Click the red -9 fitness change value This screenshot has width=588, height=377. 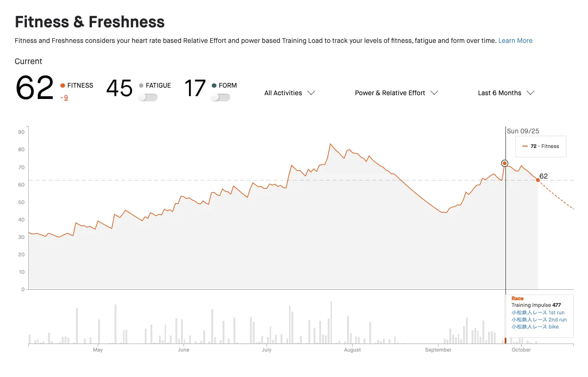coord(64,98)
